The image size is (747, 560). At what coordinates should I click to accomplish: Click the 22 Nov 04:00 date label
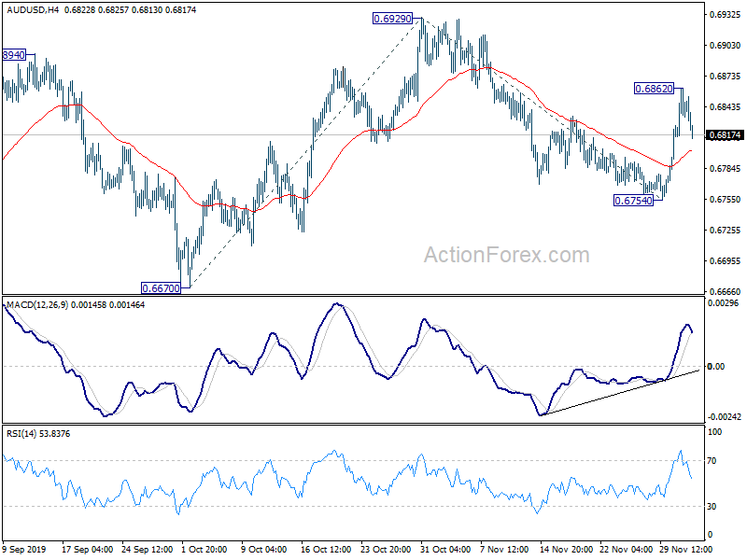tap(626, 550)
